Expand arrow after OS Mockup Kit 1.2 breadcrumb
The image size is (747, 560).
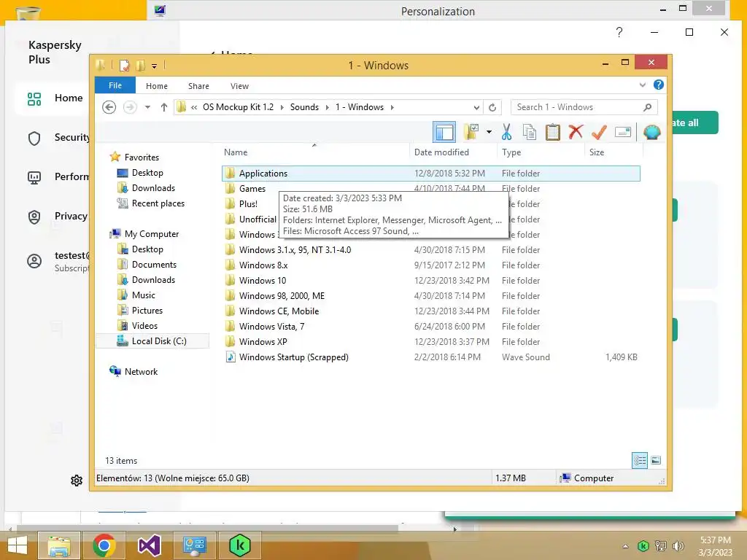coord(282,107)
